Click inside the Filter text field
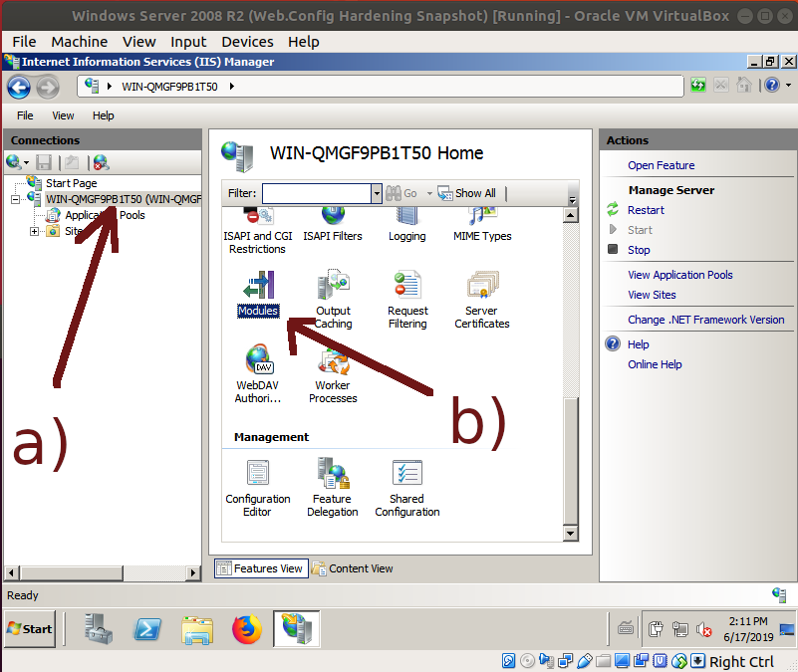 click(x=317, y=193)
